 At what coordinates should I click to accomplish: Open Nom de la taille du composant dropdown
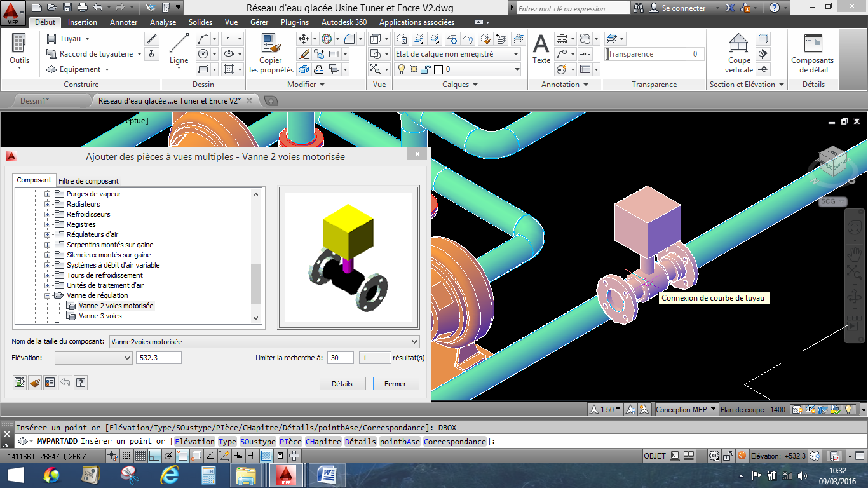point(264,341)
